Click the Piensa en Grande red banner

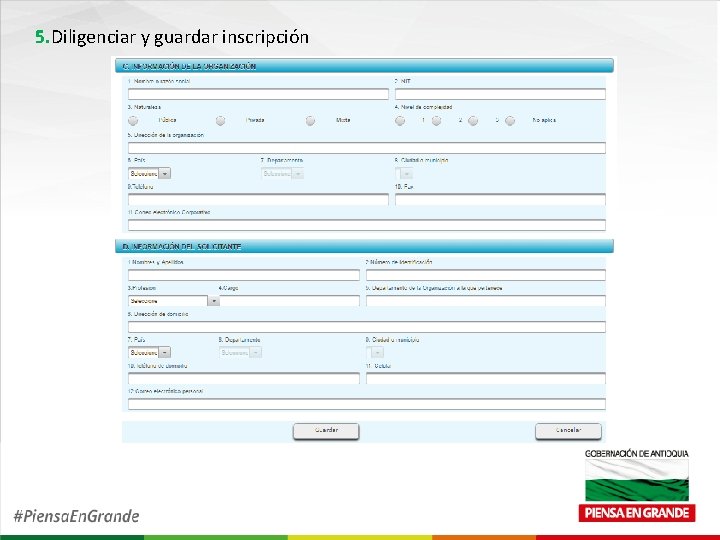(x=637, y=513)
